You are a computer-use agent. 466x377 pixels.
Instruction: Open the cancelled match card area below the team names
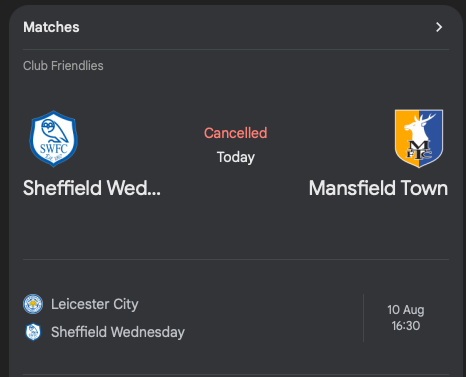pyautogui.click(x=236, y=228)
